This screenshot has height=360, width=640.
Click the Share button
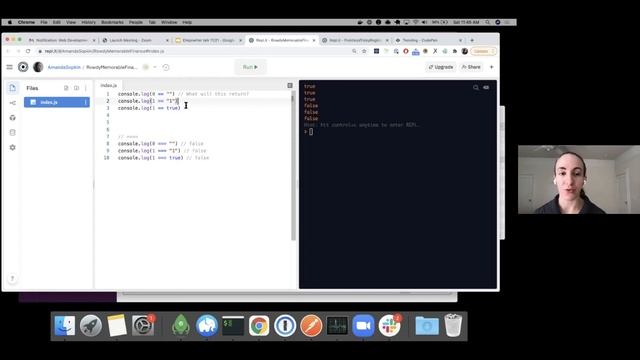[x=471, y=67]
